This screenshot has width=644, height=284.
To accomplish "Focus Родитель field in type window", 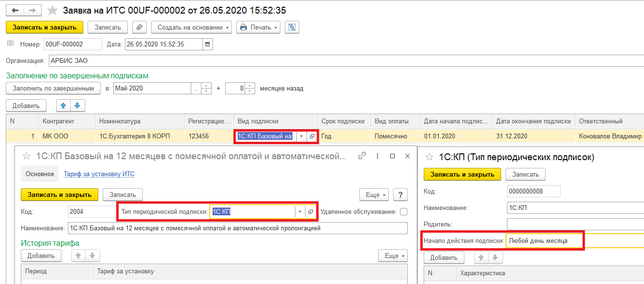I will (x=575, y=224).
